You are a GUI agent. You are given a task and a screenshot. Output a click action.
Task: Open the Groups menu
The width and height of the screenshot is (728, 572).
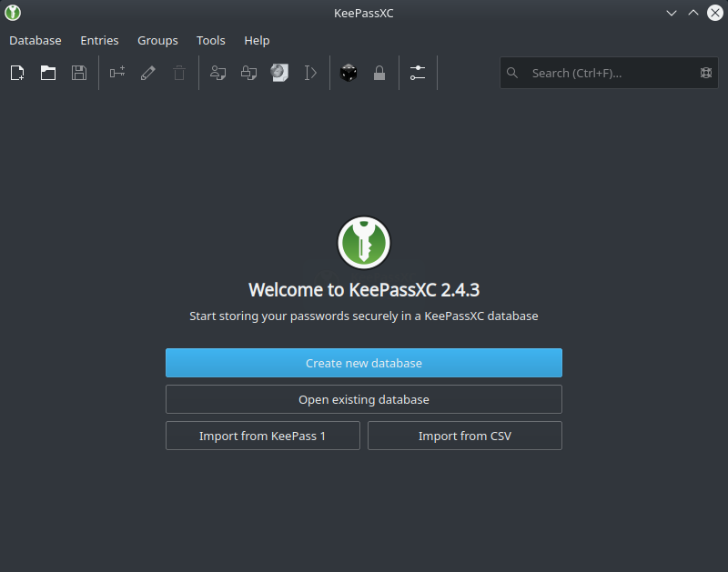157,40
